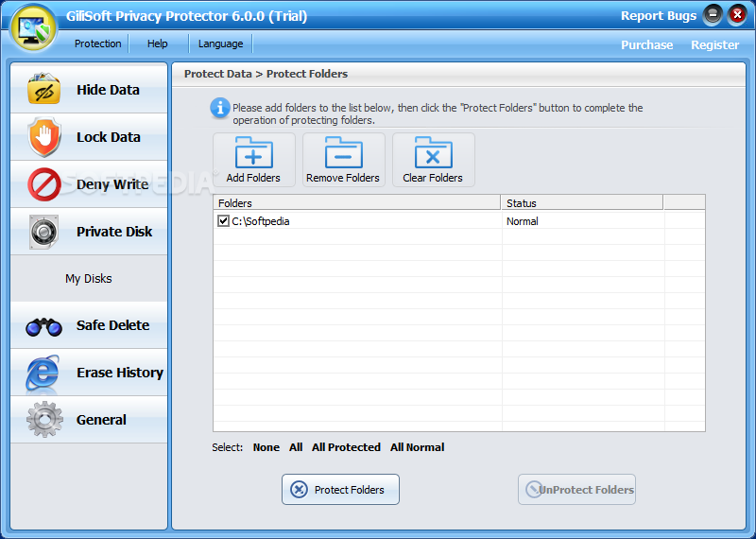Choose the All Normal selection link
Viewport: 756px width, 539px height.
pos(417,447)
